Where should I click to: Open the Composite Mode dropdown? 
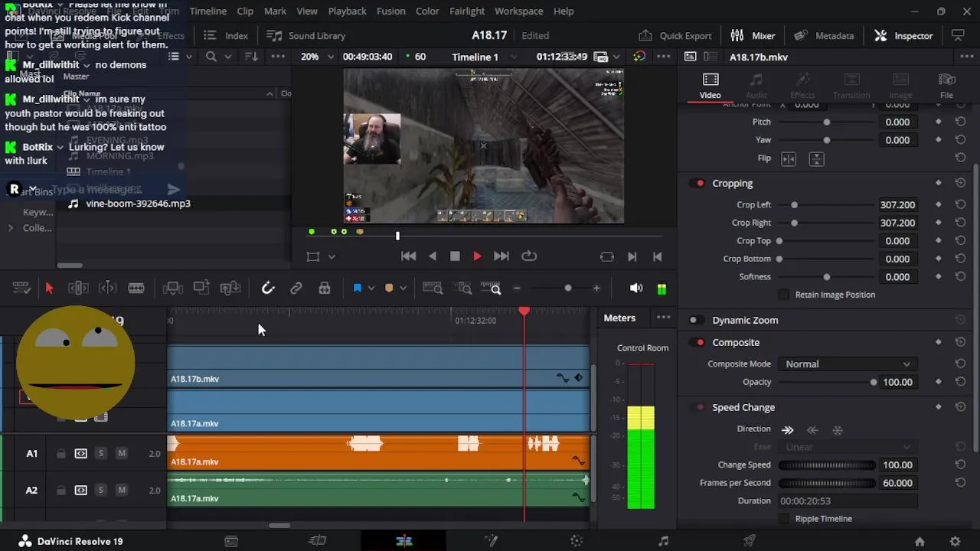coord(846,364)
